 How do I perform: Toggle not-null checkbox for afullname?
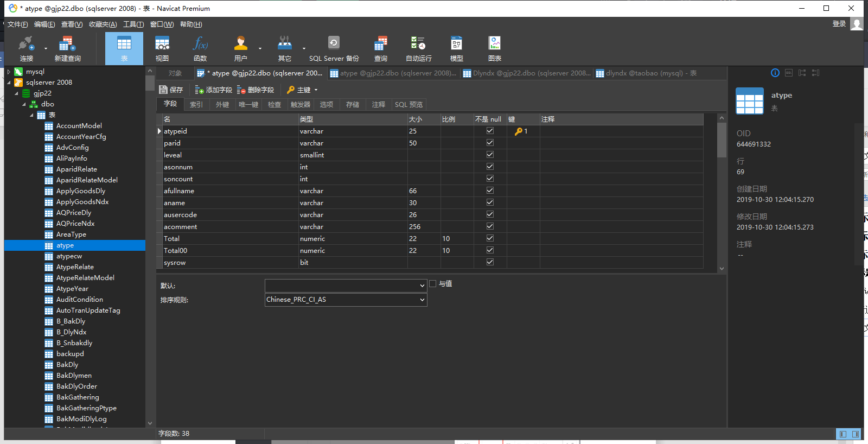[x=490, y=191]
